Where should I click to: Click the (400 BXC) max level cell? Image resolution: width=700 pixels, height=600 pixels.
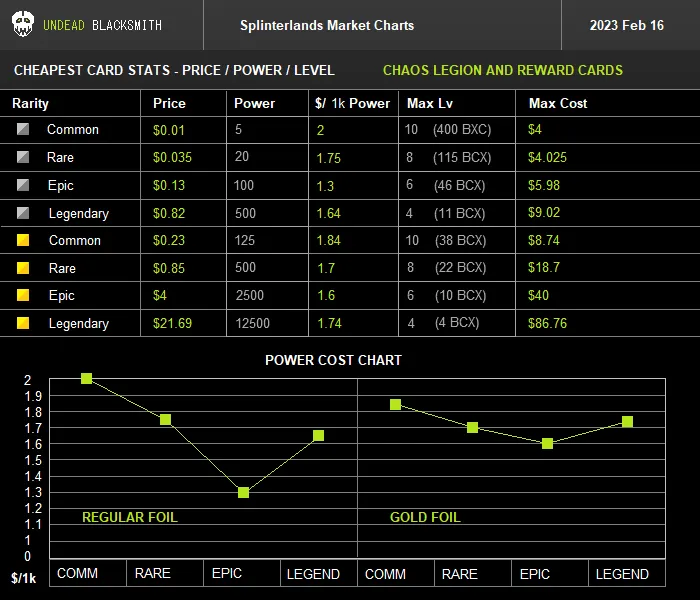point(462,129)
